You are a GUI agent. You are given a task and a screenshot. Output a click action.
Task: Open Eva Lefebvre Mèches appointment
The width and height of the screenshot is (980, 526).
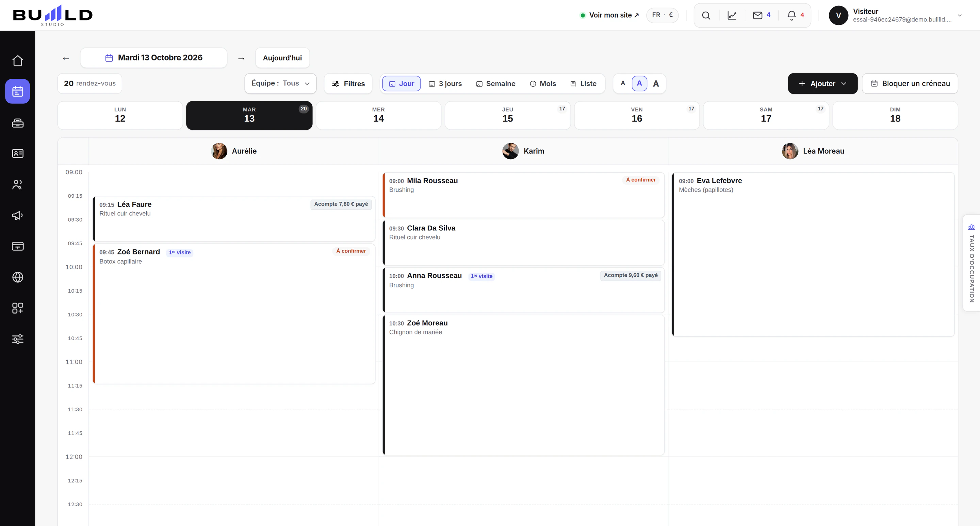(x=813, y=254)
